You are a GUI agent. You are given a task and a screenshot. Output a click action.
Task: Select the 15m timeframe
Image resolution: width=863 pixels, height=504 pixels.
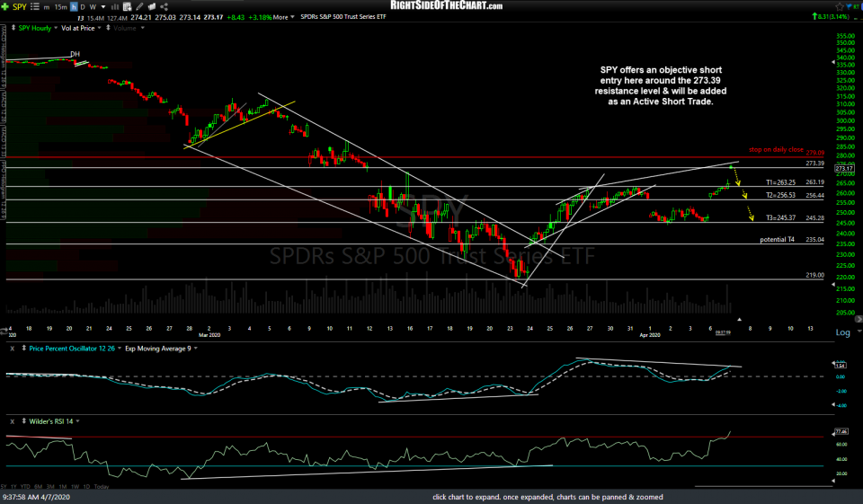coord(60,7)
